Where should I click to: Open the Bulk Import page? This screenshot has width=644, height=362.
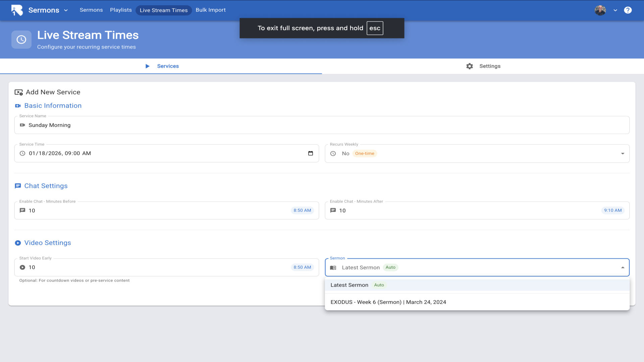(x=211, y=10)
